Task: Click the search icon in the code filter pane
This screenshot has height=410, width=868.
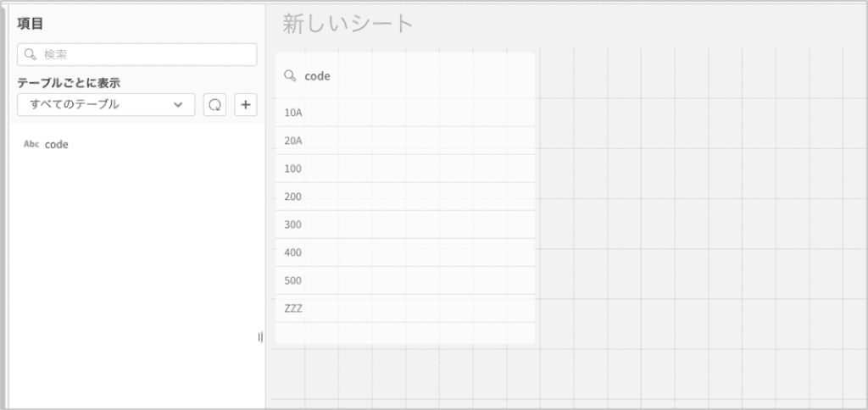Action: (290, 76)
